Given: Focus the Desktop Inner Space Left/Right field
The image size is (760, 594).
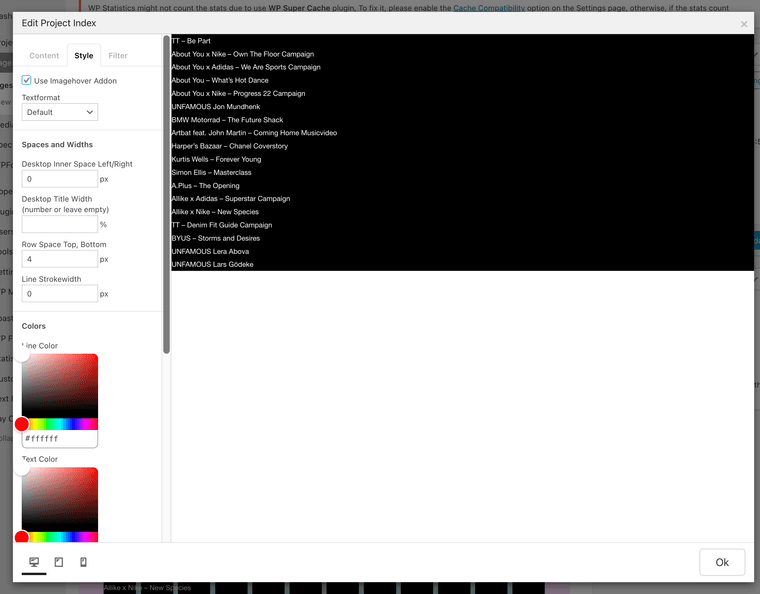Looking at the screenshot, I should (x=59, y=179).
